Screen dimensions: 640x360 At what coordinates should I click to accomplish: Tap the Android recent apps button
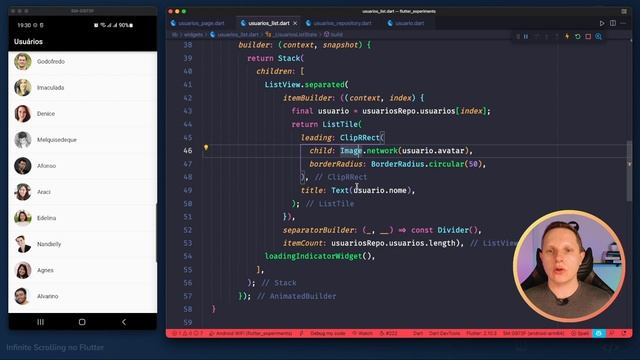40,322
